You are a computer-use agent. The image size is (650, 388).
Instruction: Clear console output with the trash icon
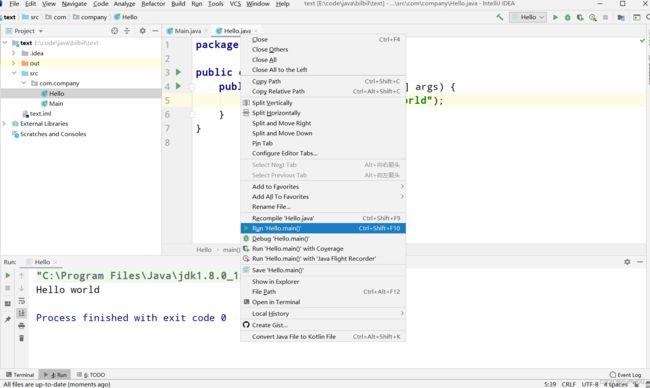pyautogui.click(x=22, y=338)
